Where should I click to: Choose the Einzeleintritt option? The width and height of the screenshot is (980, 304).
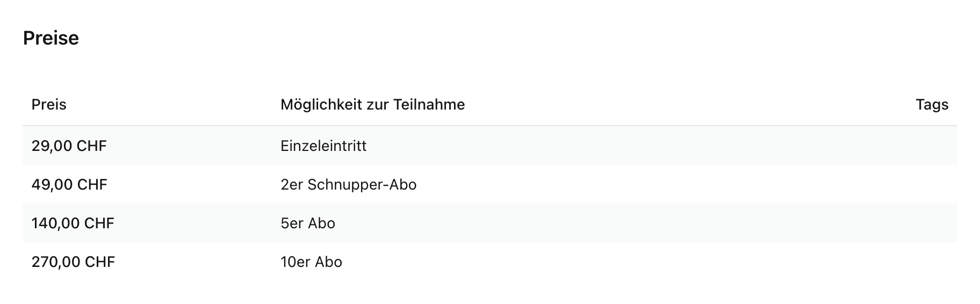(x=323, y=146)
